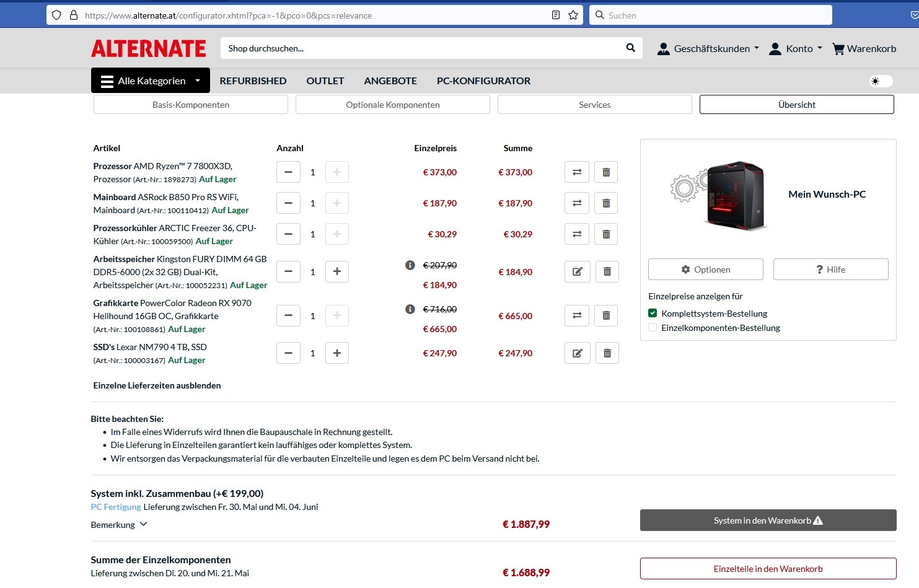This screenshot has width=919, height=588.
Task: Swap the ARCTIC Freezer 36 cooler
Action: (577, 234)
